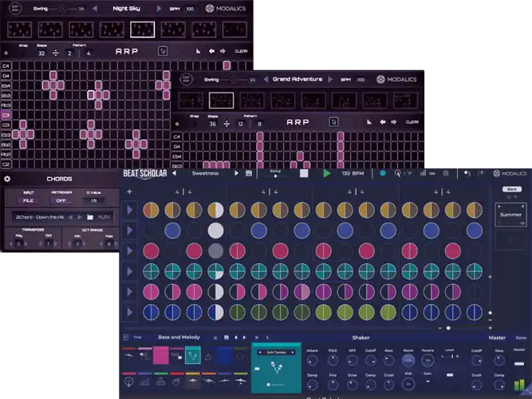Select the pink pad in kit
The image size is (532, 399).
(x=161, y=356)
